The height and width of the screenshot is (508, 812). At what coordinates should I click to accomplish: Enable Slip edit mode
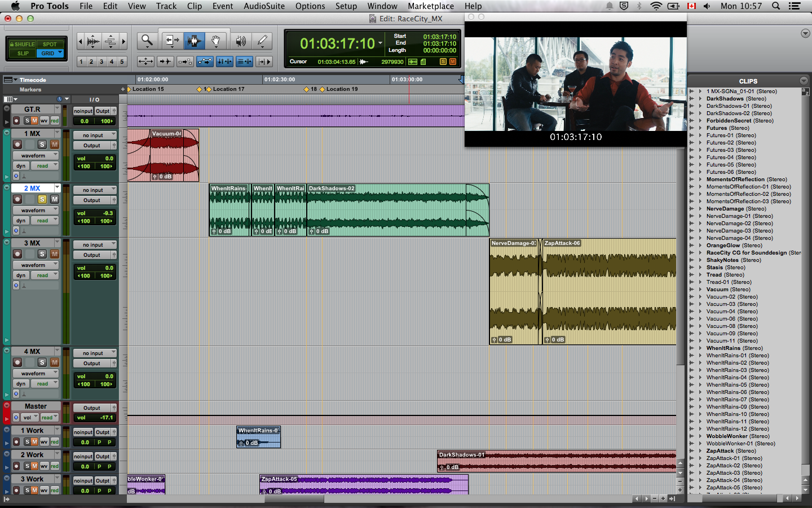[23, 54]
